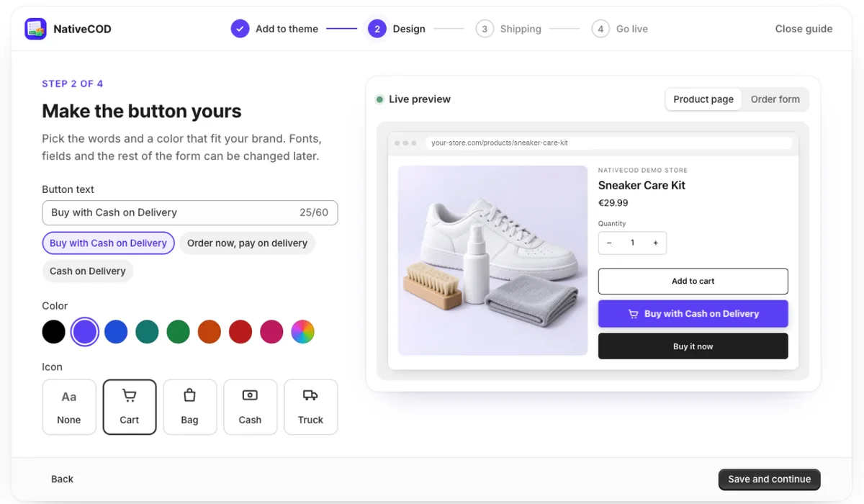Viewport: 864px width, 504px height.
Task: Select the None icon option
Action: pyautogui.click(x=69, y=408)
